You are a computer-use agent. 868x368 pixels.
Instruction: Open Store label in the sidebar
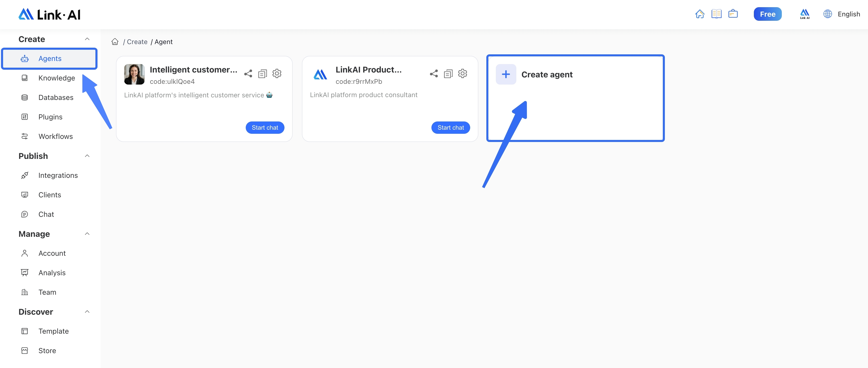pos(47,351)
